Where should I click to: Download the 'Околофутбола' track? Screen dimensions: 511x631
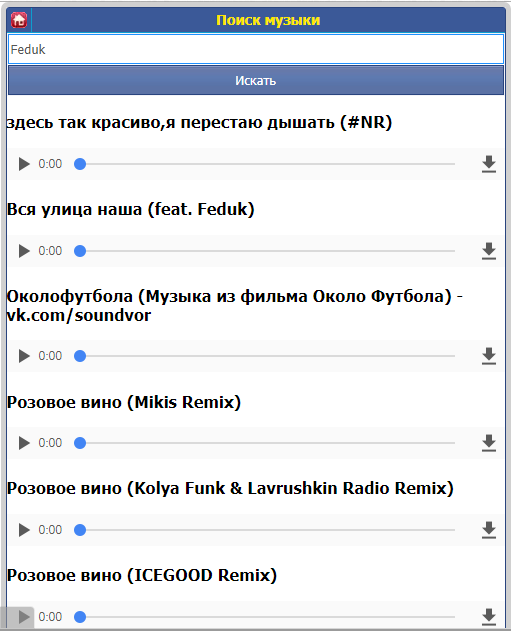click(488, 356)
